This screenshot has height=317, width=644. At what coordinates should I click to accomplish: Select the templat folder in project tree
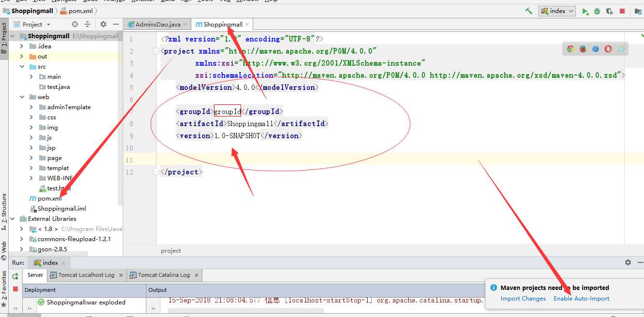point(54,168)
